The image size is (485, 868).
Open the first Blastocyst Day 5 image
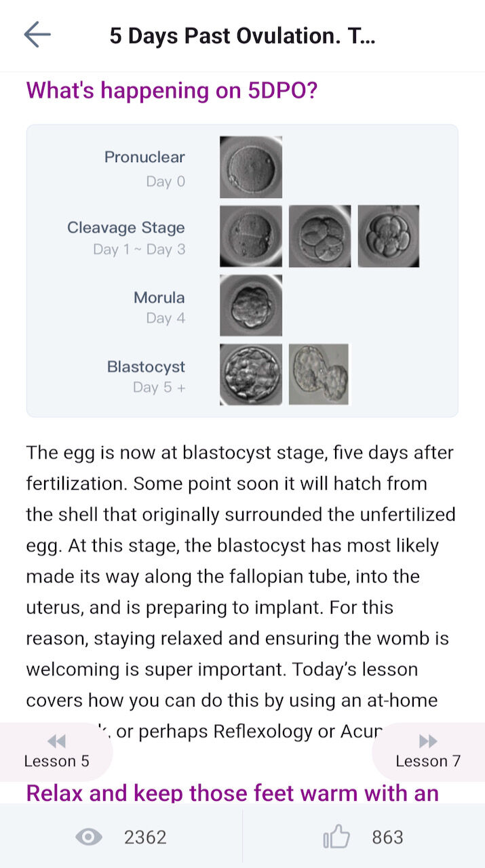click(x=251, y=374)
